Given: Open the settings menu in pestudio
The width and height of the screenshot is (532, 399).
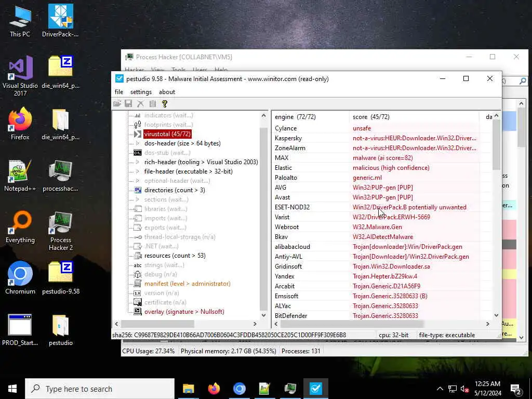Looking at the screenshot, I should click(x=141, y=92).
